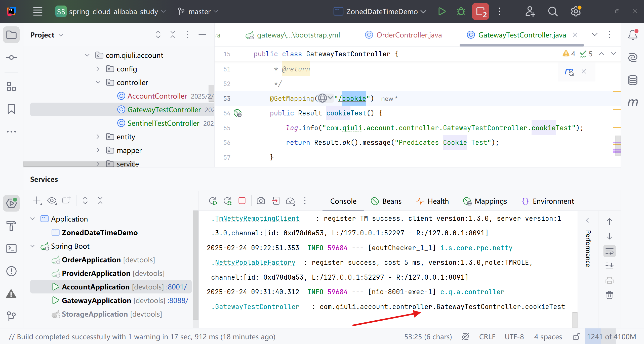The image size is (644, 344).
Task: Open the Build hammer tool window
Action: pos(11,226)
